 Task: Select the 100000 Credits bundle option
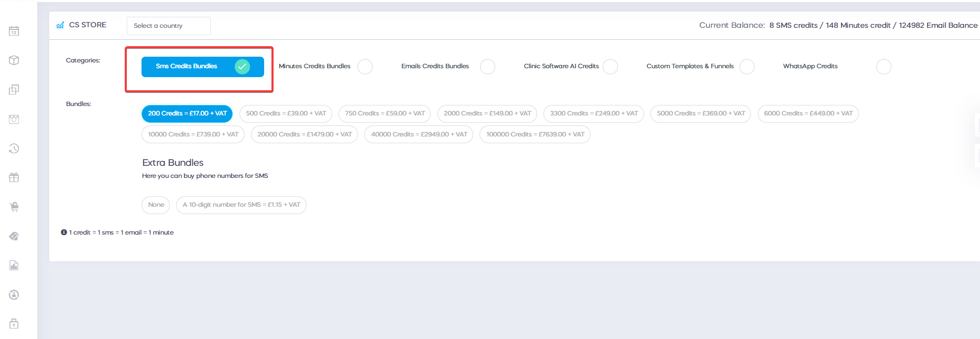click(535, 134)
